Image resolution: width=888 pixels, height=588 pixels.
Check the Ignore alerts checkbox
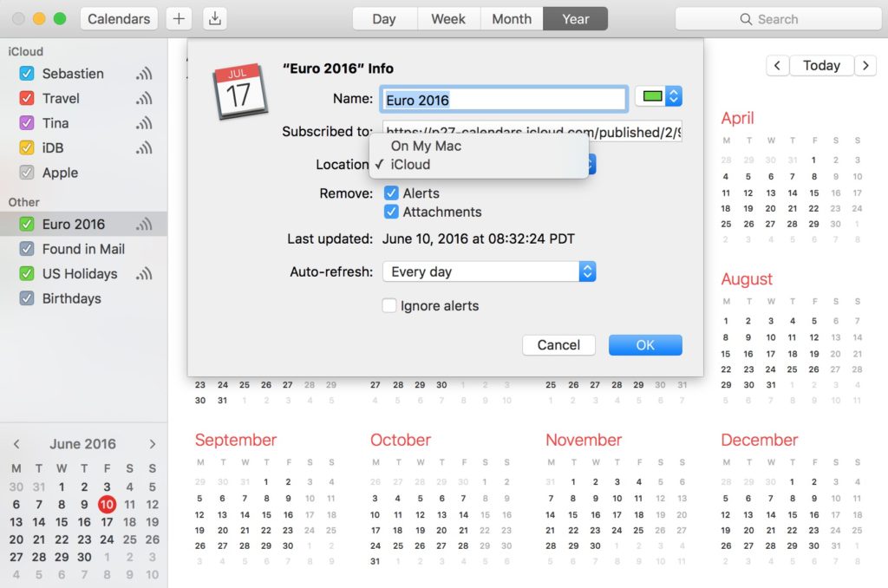point(389,306)
